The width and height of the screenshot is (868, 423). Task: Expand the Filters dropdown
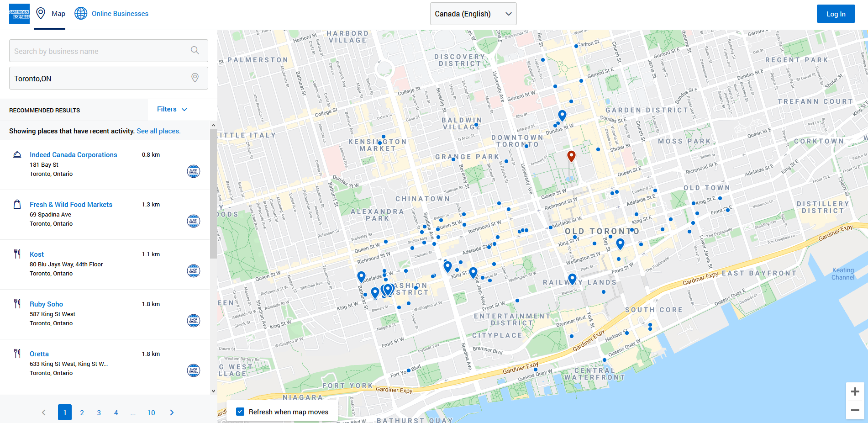[172, 109]
